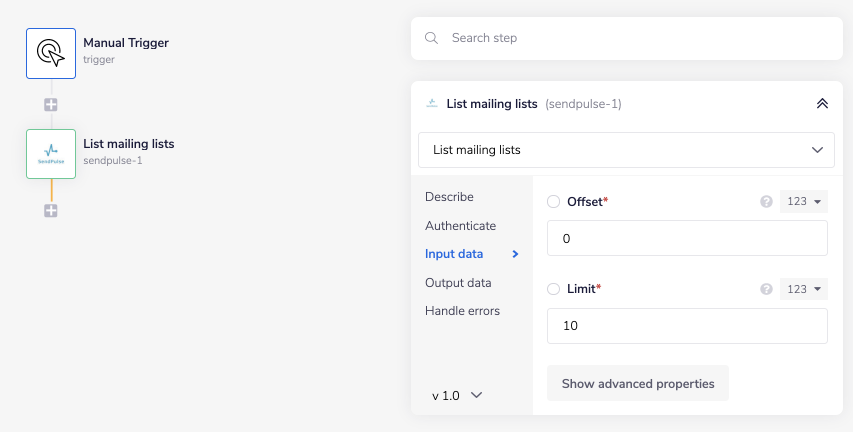Open the Handle errors section
The width and height of the screenshot is (853, 432).
462,311
